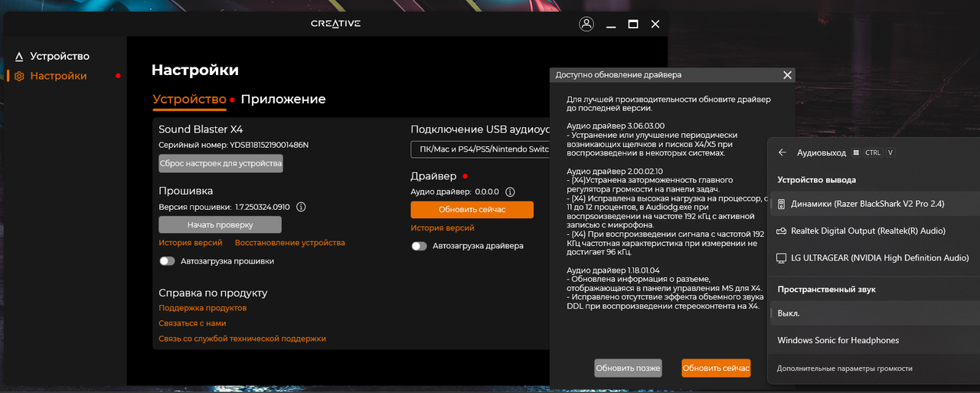
Task: Open Связаться с нами link
Action: tap(192, 323)
